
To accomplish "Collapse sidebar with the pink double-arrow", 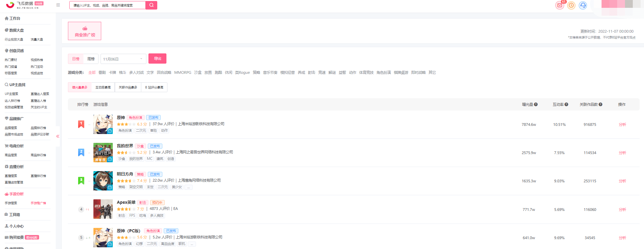I will (58, 136).
